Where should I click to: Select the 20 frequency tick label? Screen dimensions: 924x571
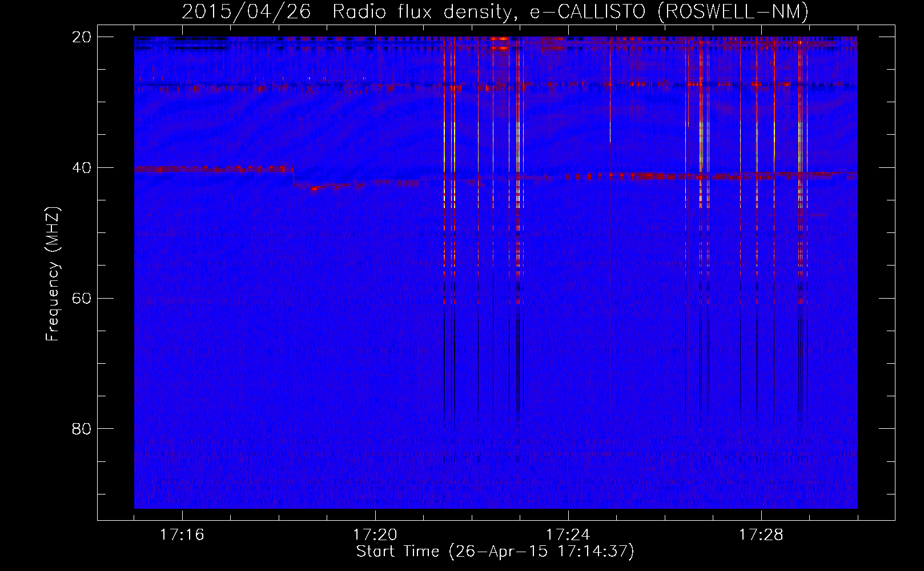tap(82, 37)
